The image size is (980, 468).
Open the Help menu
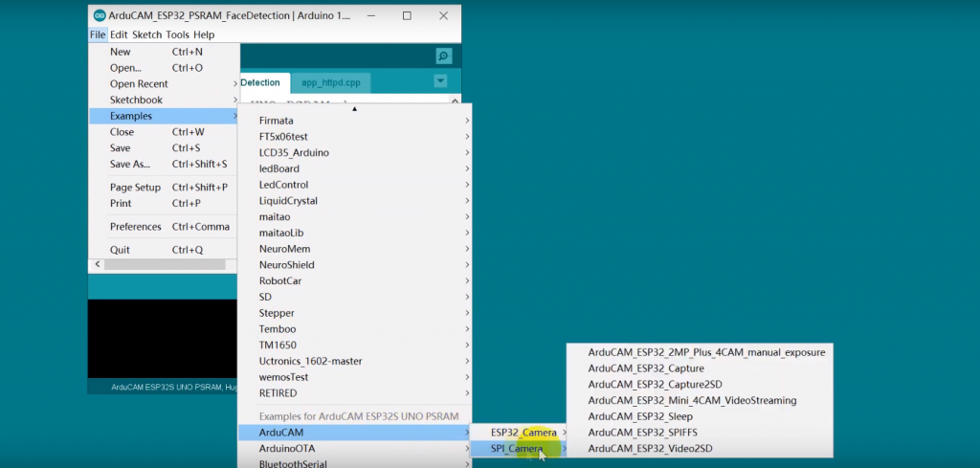pos(204,35)
